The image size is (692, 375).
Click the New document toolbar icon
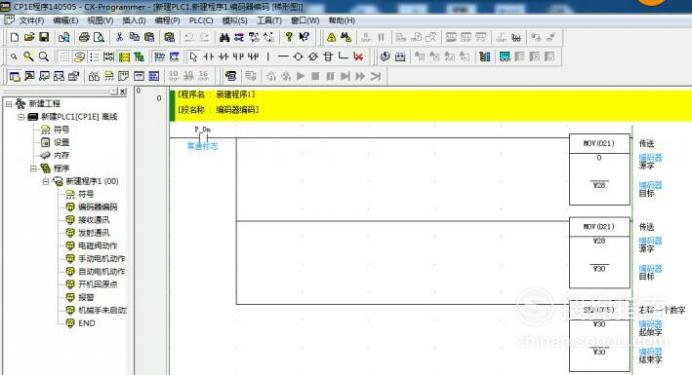(15, 37)
